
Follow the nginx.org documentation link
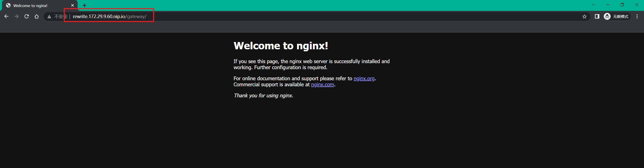point(364,78)
